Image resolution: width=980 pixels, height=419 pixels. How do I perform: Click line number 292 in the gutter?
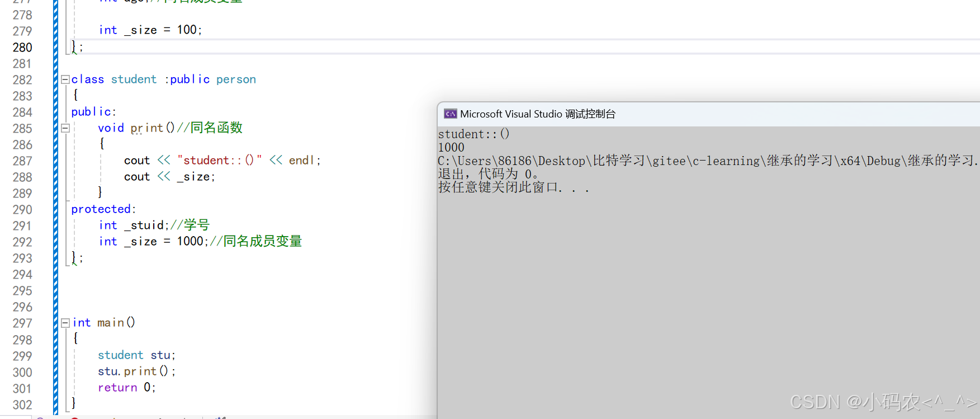point(22,242)
